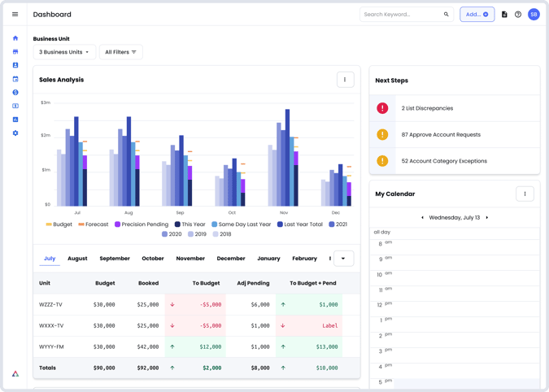Select the WYYY-FM unit cell
Screen dimensions: 549x392
tap(51, 346)
